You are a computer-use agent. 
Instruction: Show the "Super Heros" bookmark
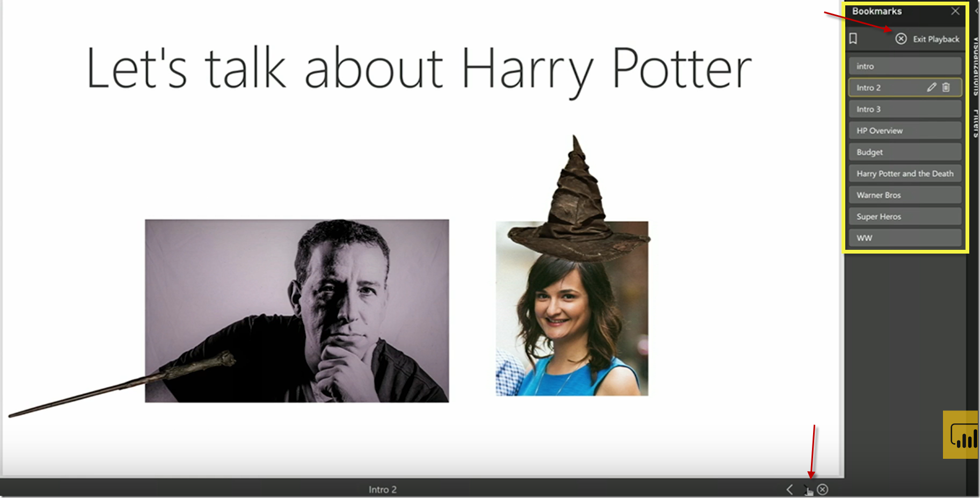(x=905, y=216)
